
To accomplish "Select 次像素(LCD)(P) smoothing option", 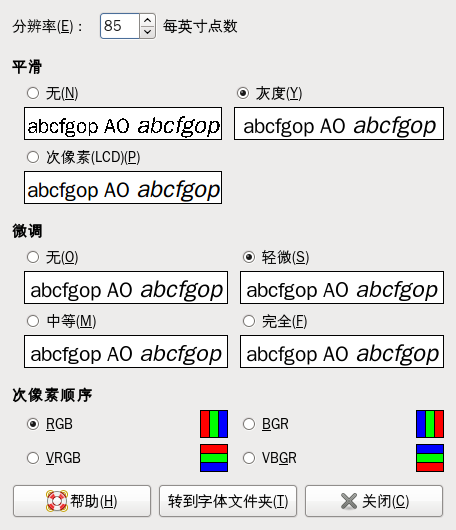I will (33, 157).
